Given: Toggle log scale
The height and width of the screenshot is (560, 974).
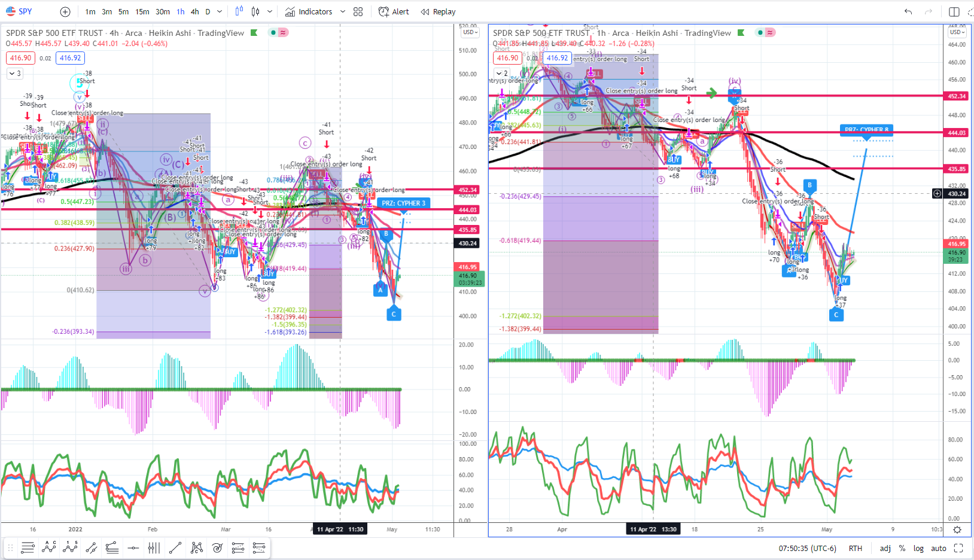Looking at the screenshot, I should [918, 548].
